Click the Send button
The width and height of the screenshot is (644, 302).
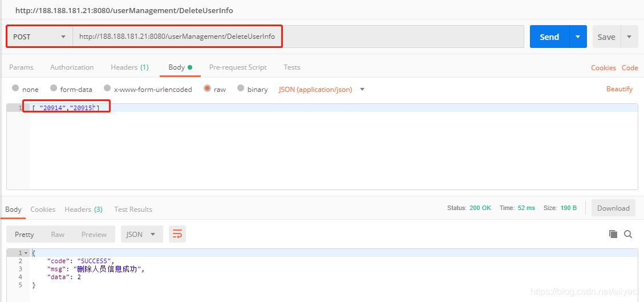coord(549,37)
